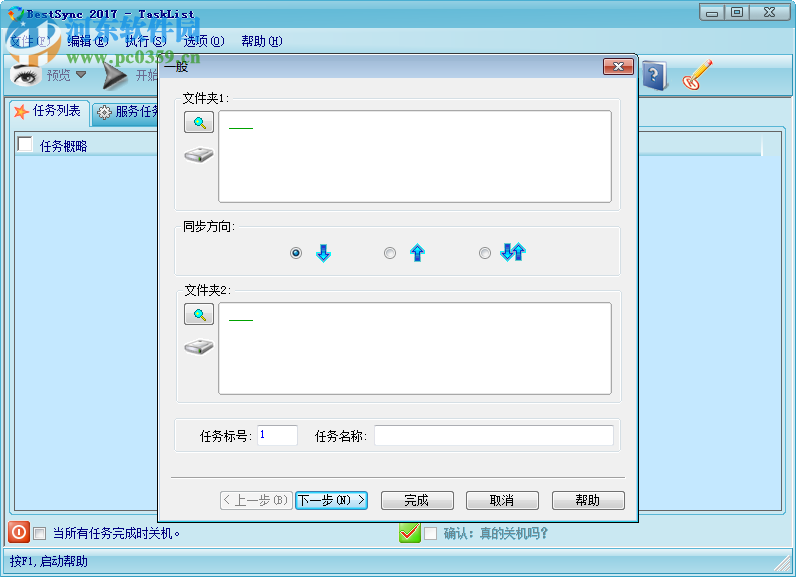Image resolution: width=796 pixels, height=577 pixels.
Task: Open the 选项(O) menu
Action: coord(204,41)
